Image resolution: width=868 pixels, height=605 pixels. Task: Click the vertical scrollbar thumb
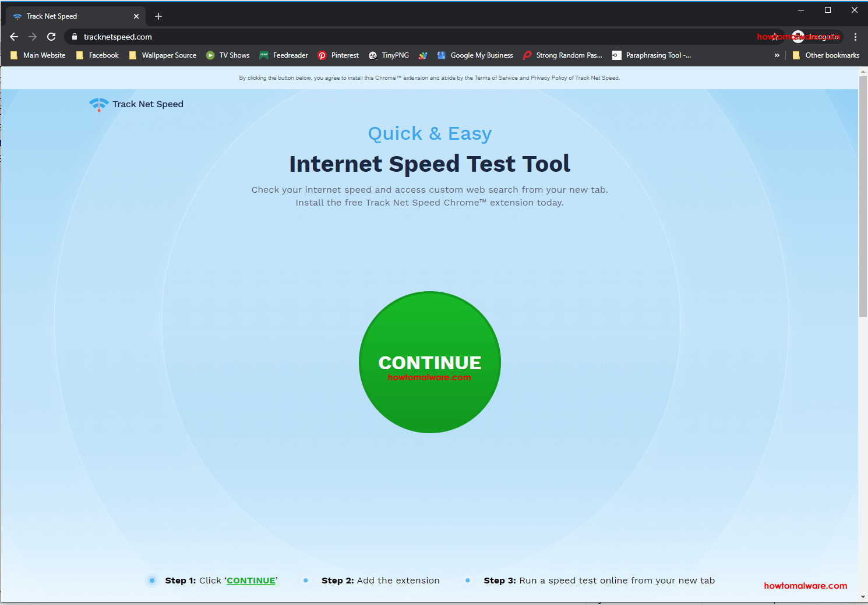tap(863, 197)
